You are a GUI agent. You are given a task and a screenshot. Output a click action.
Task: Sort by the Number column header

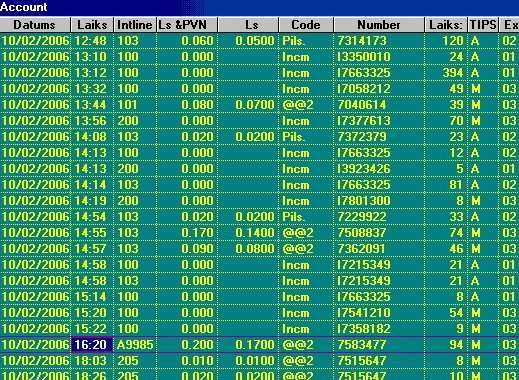tap(379, 25)
